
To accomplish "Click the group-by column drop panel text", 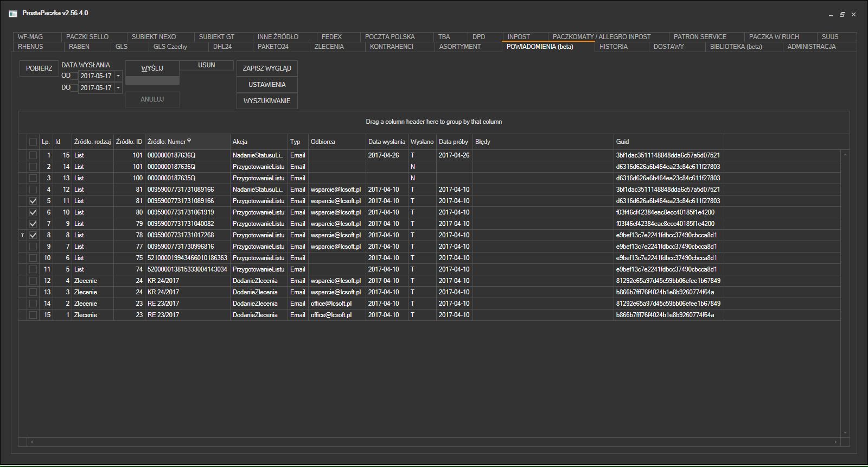I will [433, 122].
